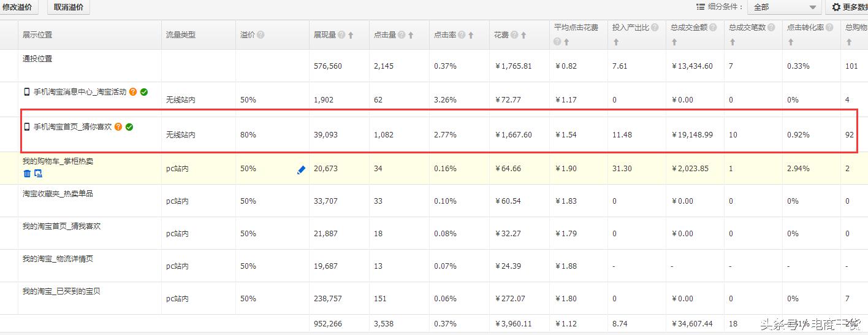Select the 通投位置 row label
868x335 pixels.
click(x=37, y=59)
